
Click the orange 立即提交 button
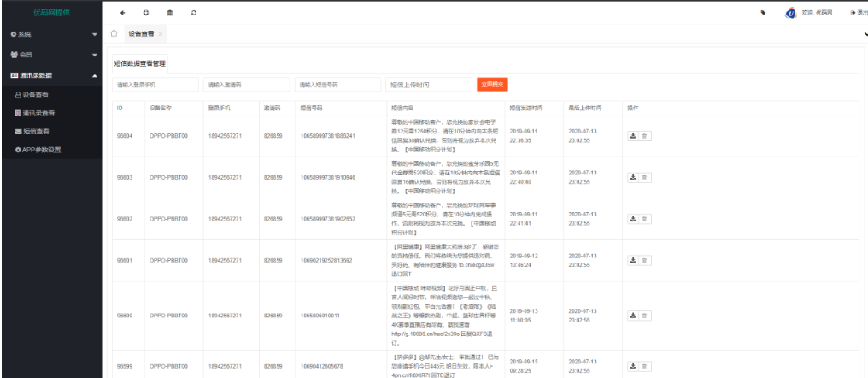tap(492, 85)
